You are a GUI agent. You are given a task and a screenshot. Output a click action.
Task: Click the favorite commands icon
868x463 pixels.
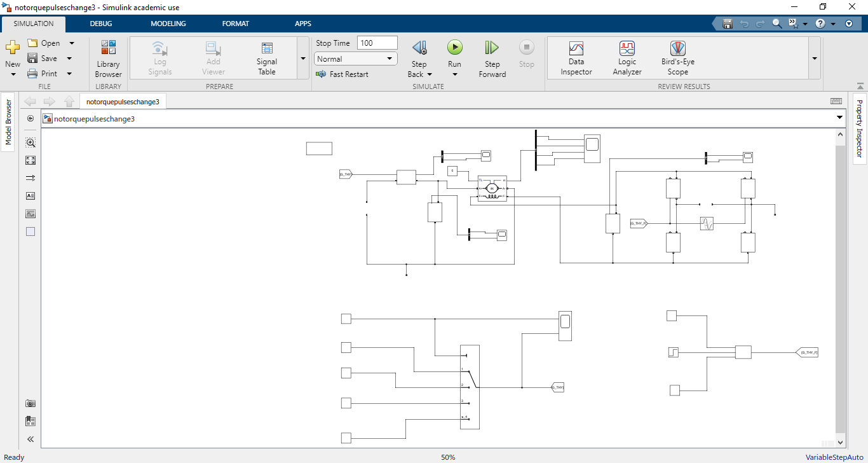[x=793, y=24]
